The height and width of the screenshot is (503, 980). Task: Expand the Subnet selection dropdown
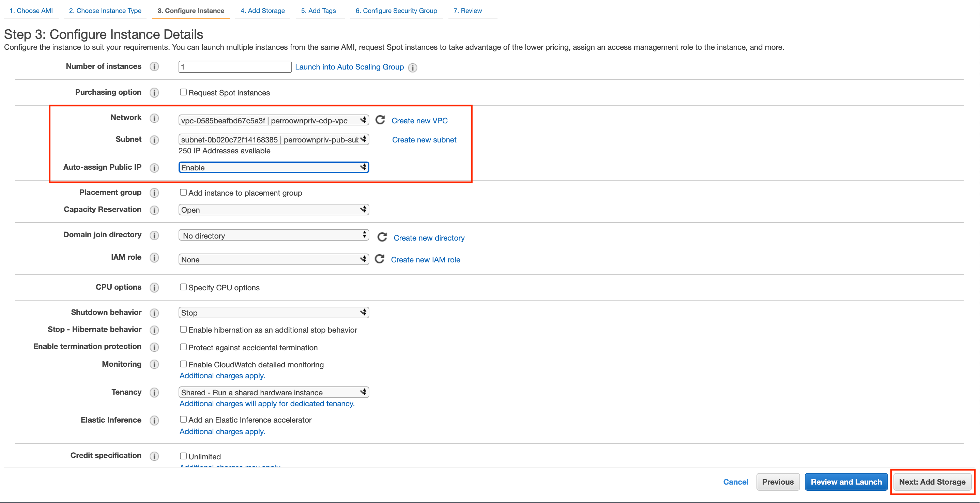tap(274, 140)
